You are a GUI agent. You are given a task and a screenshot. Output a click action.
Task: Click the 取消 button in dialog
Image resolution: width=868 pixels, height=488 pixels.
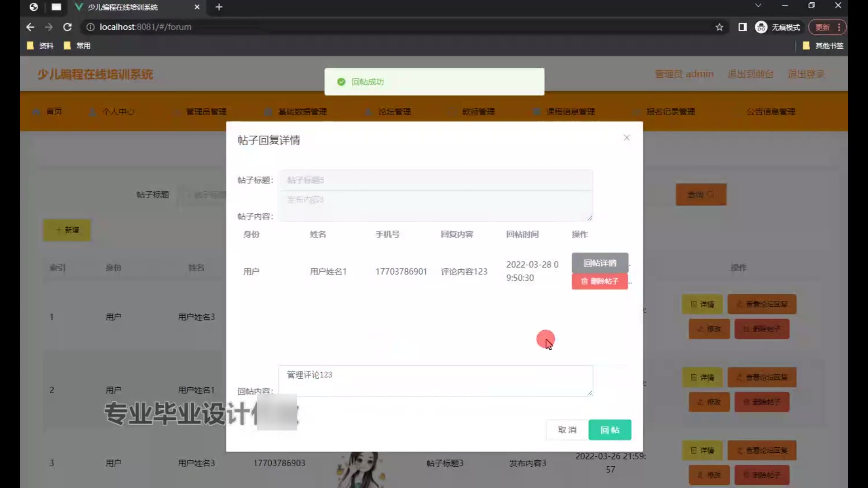click(567, 430)
